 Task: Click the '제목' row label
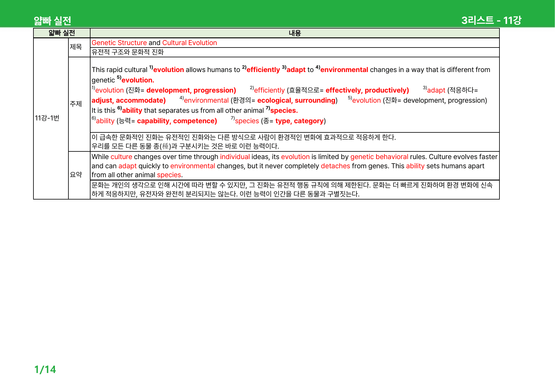pos(76,47)
